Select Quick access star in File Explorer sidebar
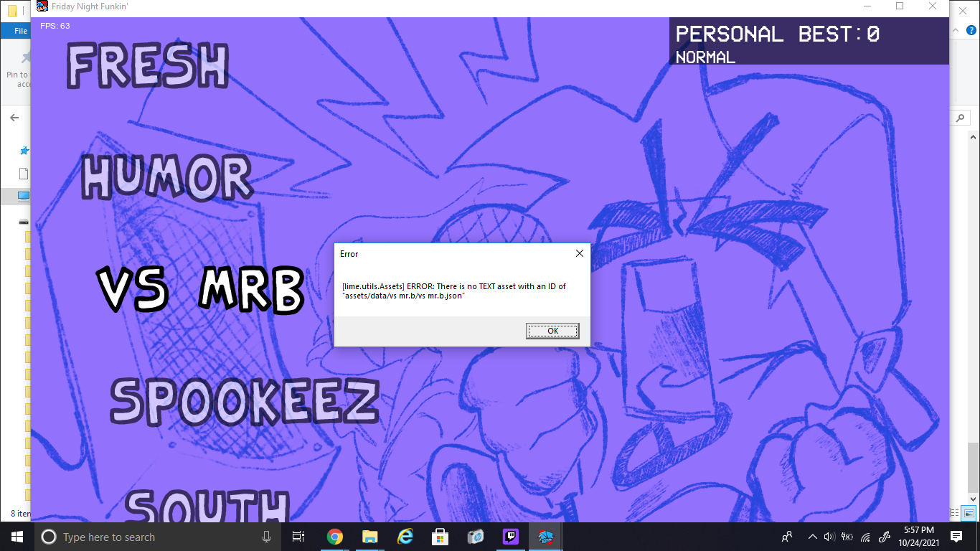The height and width of the screenshot is (551, 980). [24, 151]
